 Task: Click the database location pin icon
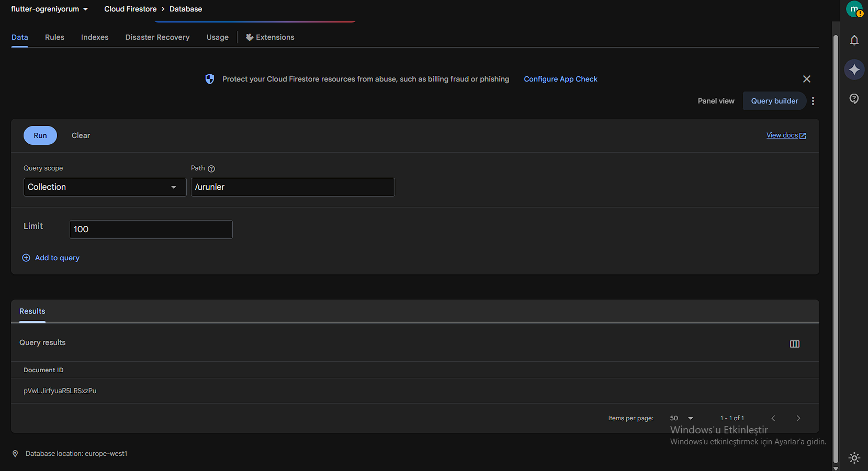tap(15, 454)
